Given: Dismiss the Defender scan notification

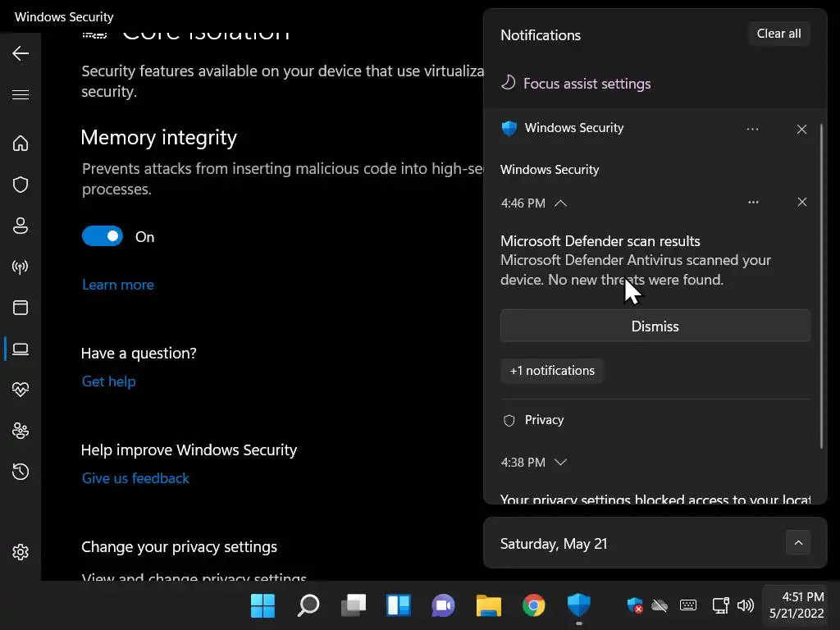Looking at the screenshot, I should click(655, 326).
